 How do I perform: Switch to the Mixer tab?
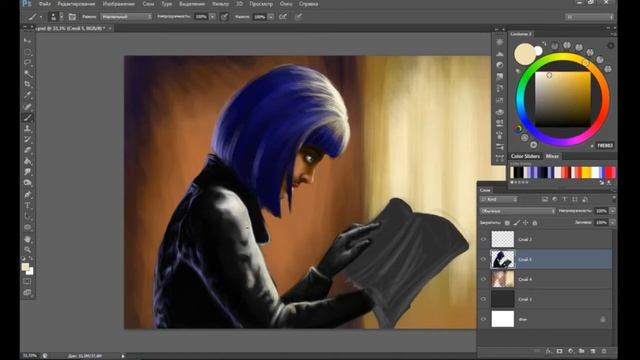click(552, 156)
